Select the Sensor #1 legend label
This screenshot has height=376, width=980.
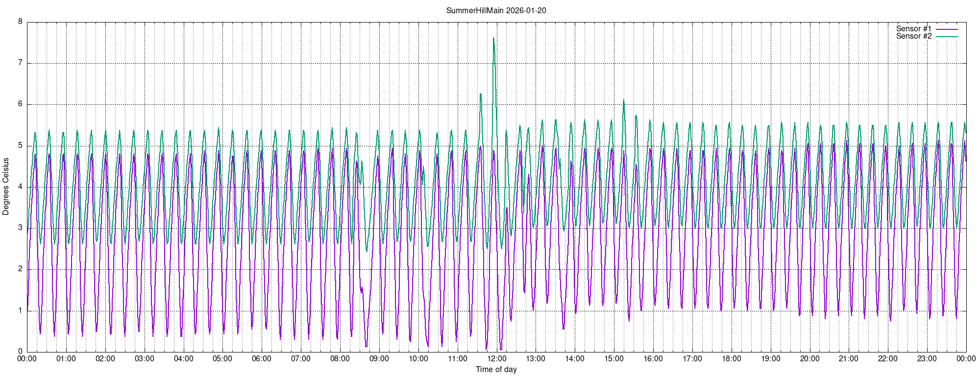(913, 29)
